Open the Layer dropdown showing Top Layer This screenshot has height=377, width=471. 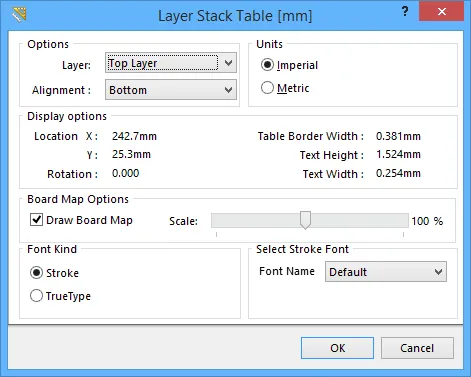[171, 63]
